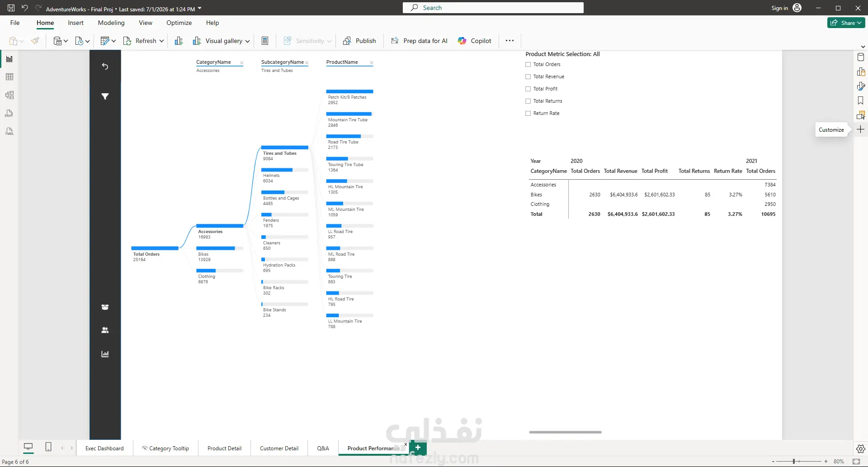Click the Search box in title bar
868x467 pixels.
click(493, 8)
